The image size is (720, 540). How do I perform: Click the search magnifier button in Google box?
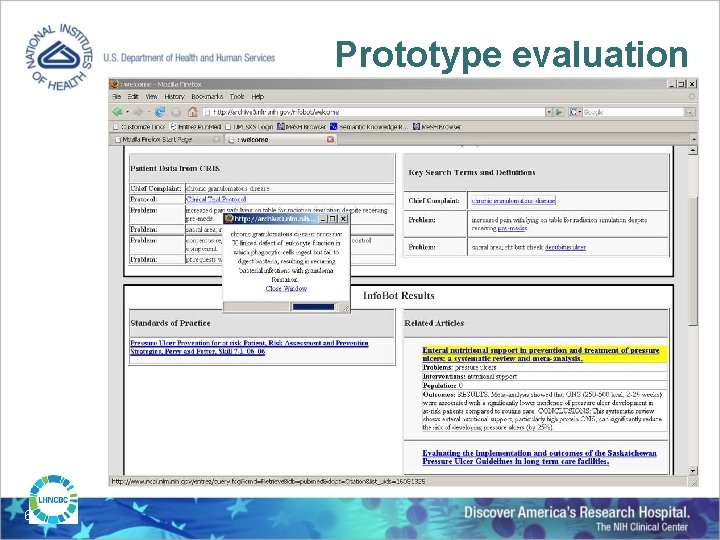(689, 112)
